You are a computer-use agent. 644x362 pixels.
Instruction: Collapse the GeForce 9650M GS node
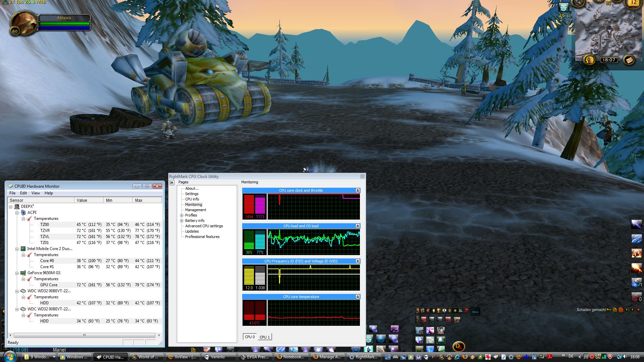click(17, 273)
